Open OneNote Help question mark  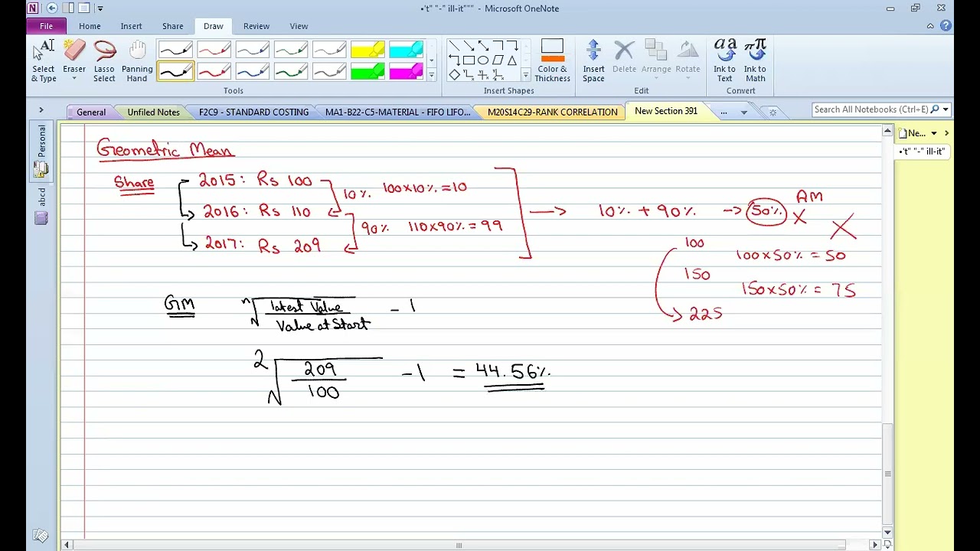946,26
